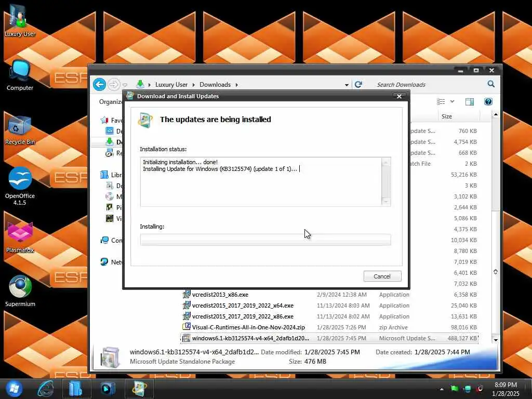The image size is (532, 399).
Task: Open the media player taskbar icon
Action: pyautogui.click(x=108, y=389)
